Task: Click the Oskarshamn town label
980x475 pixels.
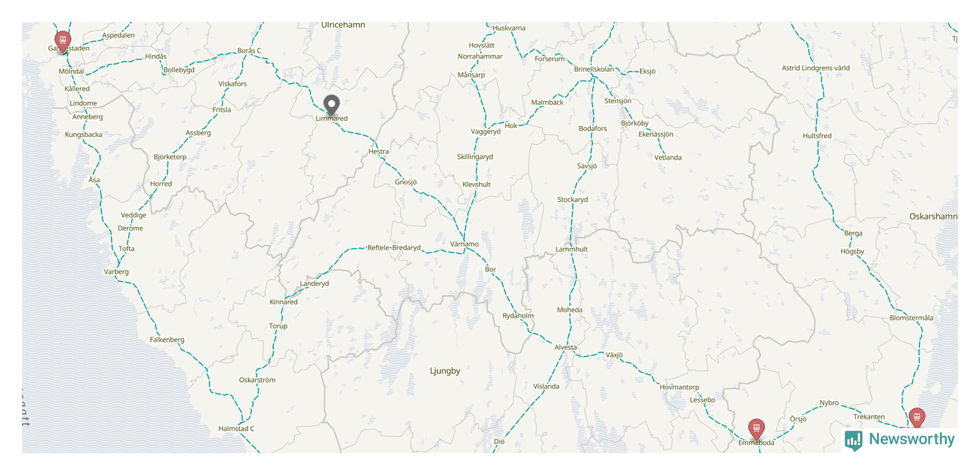Action: 933,217
